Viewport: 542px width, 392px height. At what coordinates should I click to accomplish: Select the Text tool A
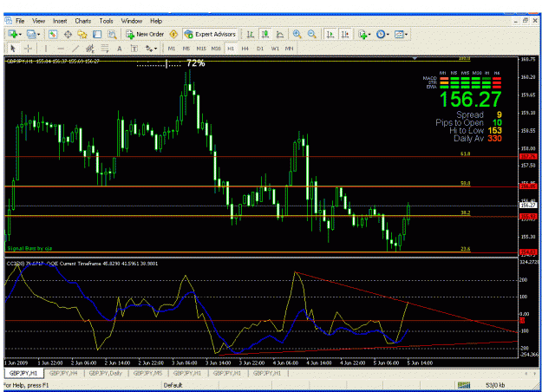[120, 49]
